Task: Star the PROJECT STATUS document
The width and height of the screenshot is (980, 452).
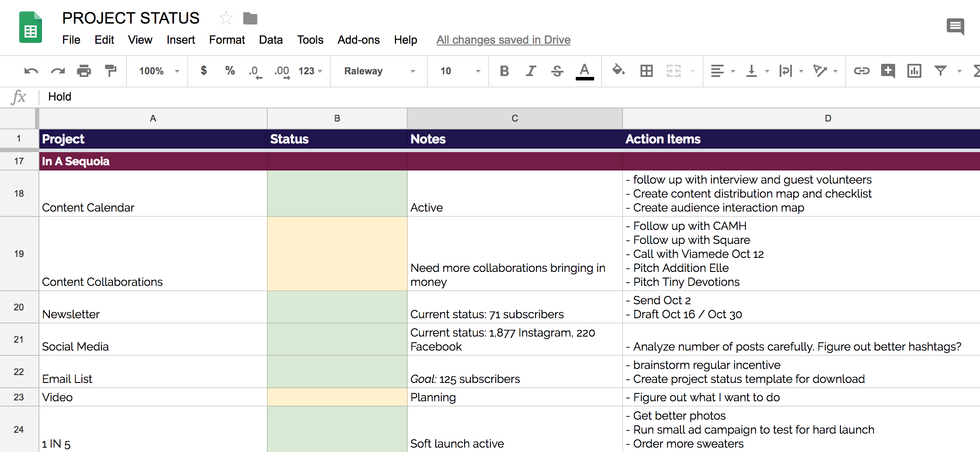Action: coord(226,18)
